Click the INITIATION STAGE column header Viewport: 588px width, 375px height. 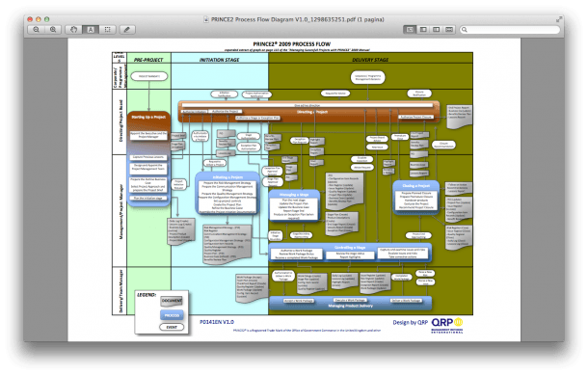tap(220, 60)
